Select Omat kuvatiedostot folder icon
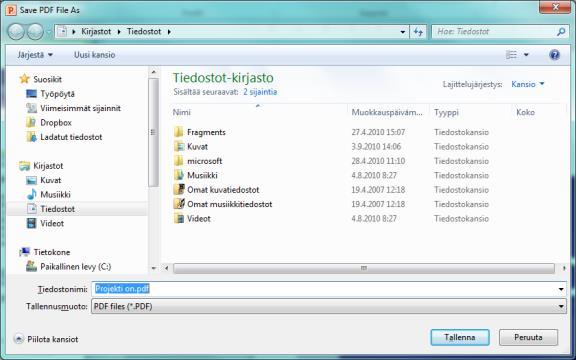 [179, 190]
